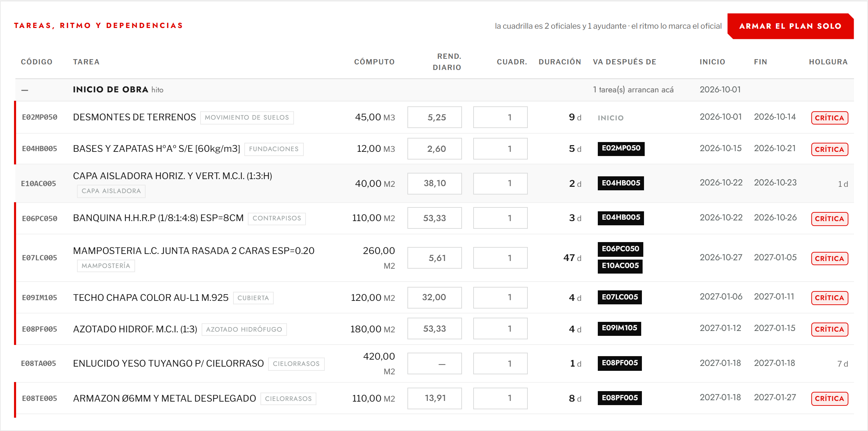This screenshot has width=868, height=431.
Task: Click E10AC005 dependency tag in Mamposteria row
Action: point(620,266)
